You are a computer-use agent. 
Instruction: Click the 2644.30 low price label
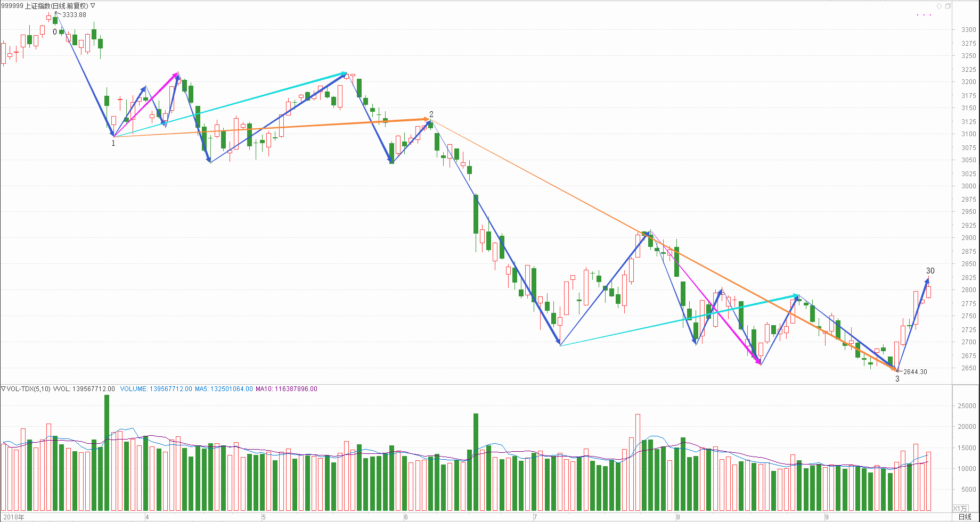tap(915, 372)
